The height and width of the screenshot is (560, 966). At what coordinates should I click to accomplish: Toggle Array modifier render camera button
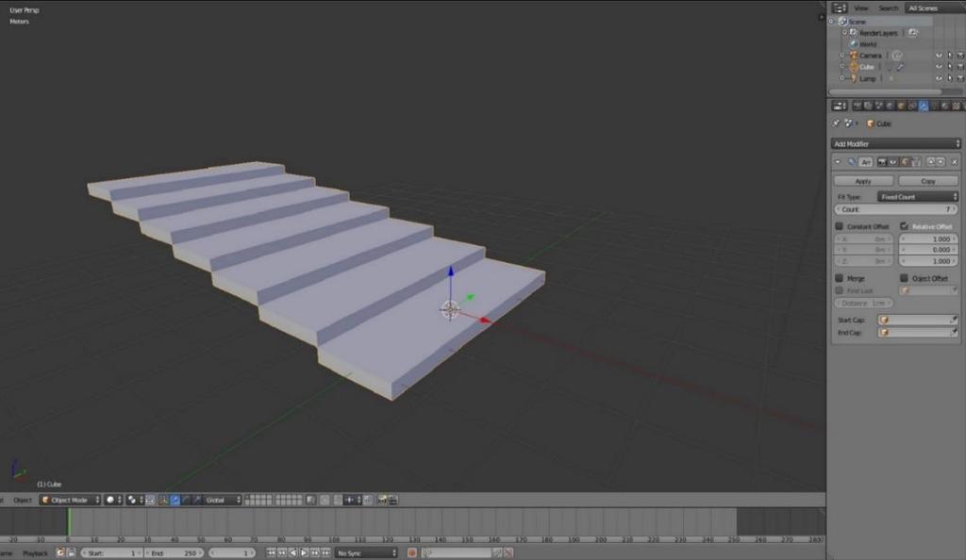click(x=882, y=162)
